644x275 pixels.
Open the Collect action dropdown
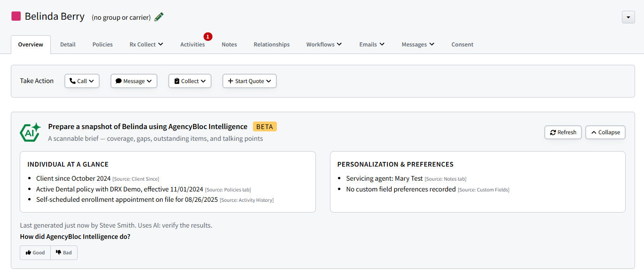(190, 81)
